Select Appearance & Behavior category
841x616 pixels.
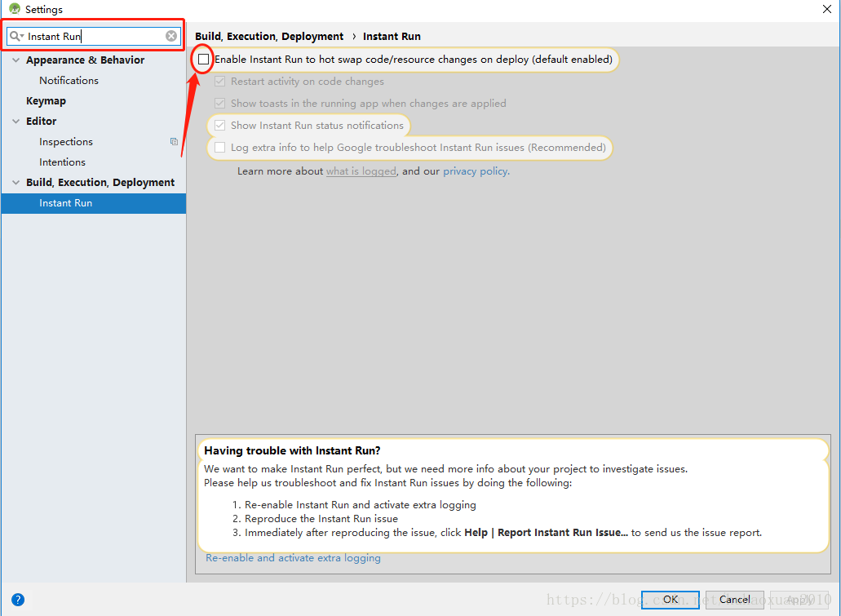pos(86,60)
